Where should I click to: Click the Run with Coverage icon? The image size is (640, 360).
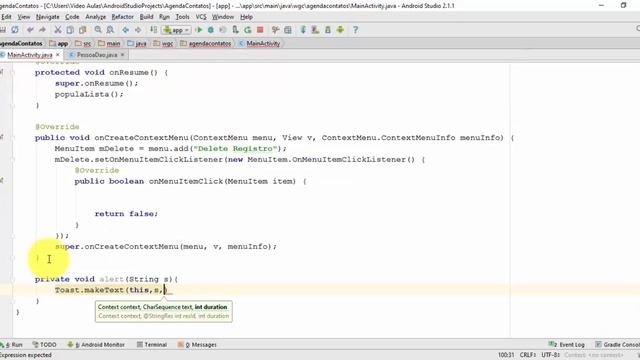click(222, 30)
